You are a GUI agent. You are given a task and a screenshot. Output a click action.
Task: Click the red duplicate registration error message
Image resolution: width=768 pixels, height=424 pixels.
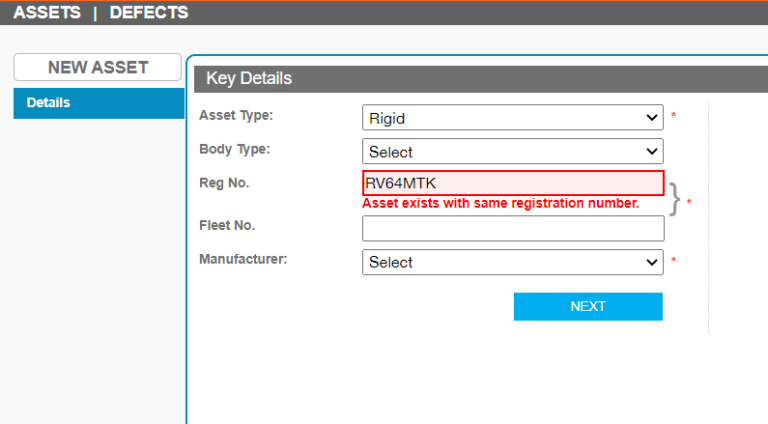500,203
